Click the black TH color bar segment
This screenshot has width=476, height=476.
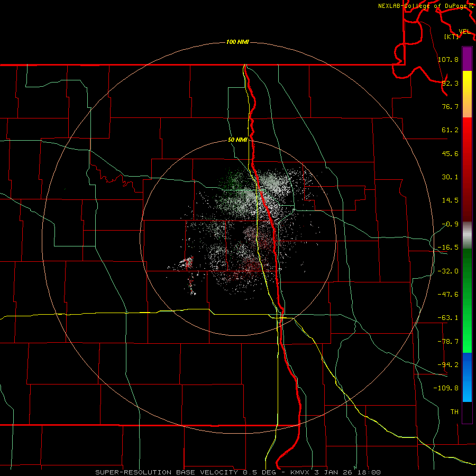pos(467,413)
